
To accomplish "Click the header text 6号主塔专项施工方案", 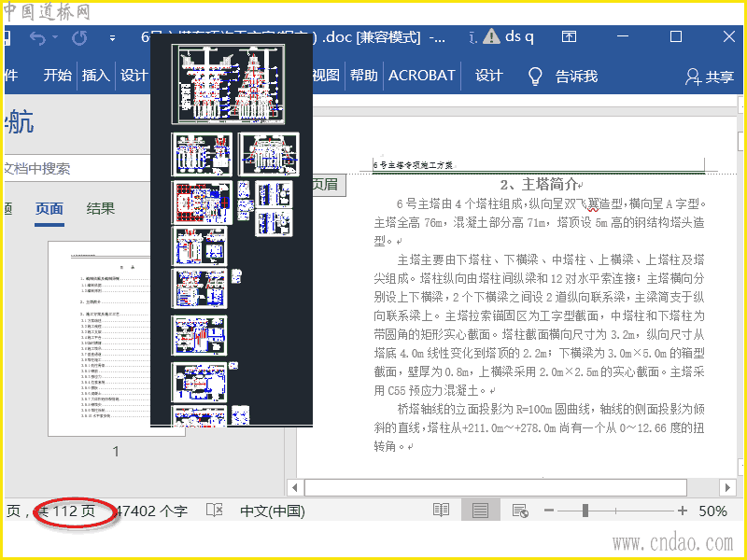I will point(413,165).
